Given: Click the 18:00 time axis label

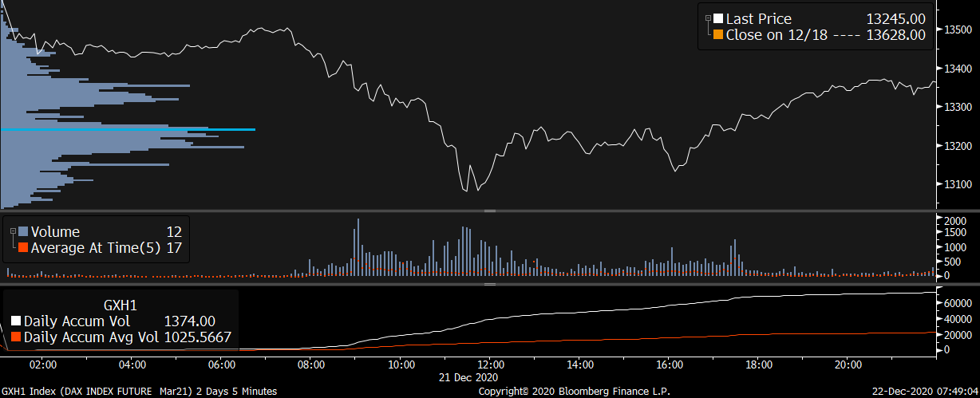Looking at the screenshot, I should [759, 365].
